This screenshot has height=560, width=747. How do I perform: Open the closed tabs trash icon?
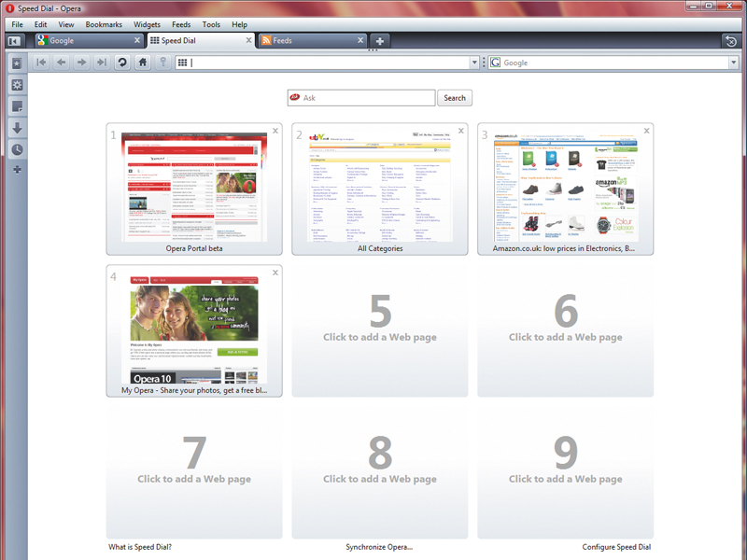coord(731,41)
